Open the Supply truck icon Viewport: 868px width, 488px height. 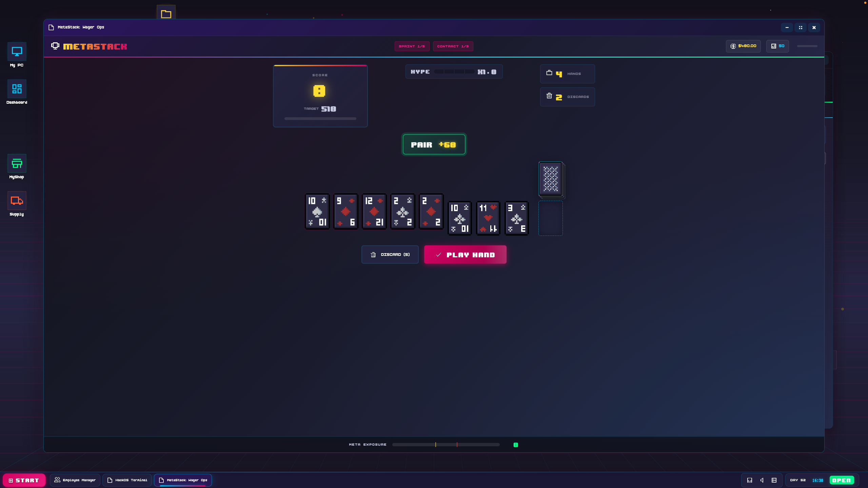click(17, 201)
